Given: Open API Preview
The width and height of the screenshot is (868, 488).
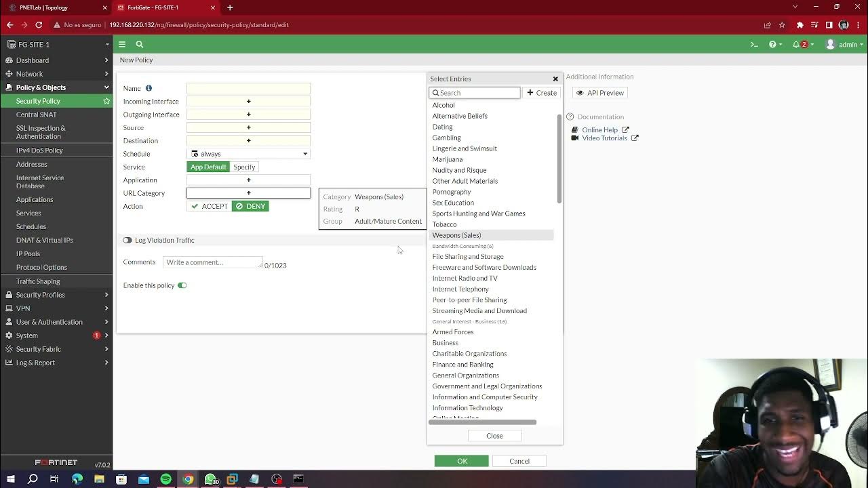Looking at the screenshot, I should [x=599, y=93].
